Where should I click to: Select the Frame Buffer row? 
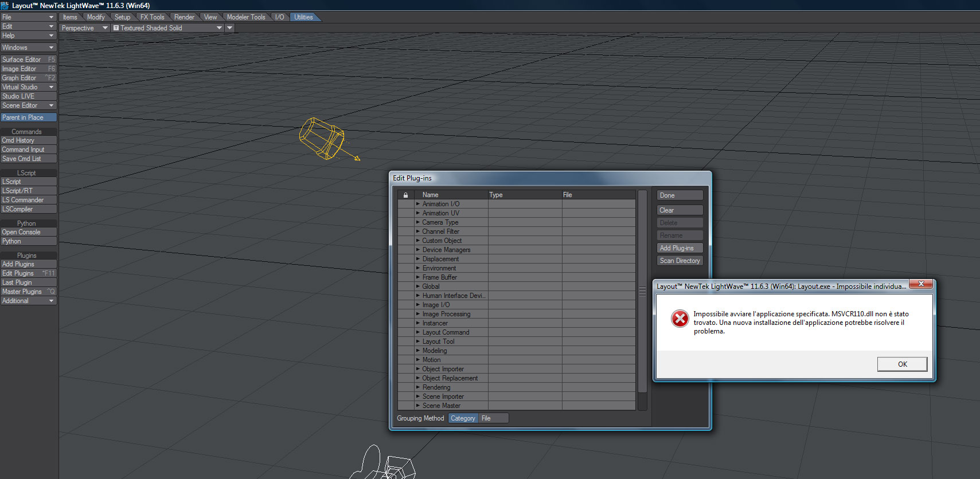[517, 277]
